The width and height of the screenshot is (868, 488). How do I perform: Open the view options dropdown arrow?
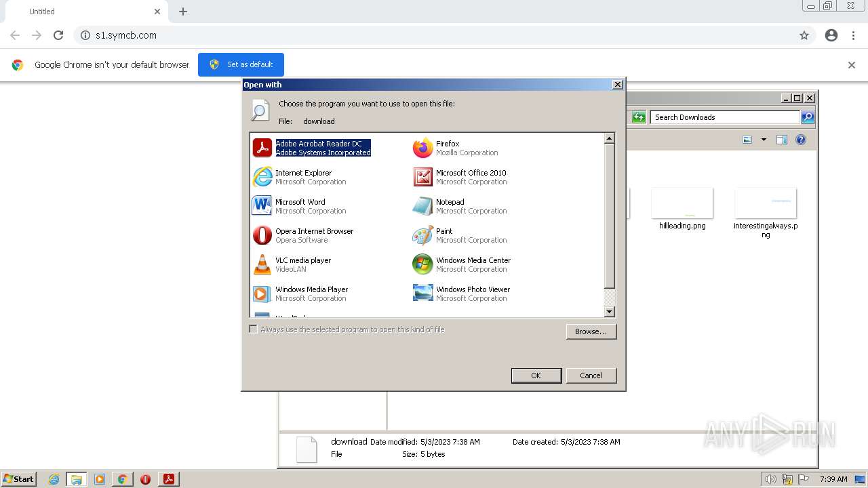click(x=764, y=140)
